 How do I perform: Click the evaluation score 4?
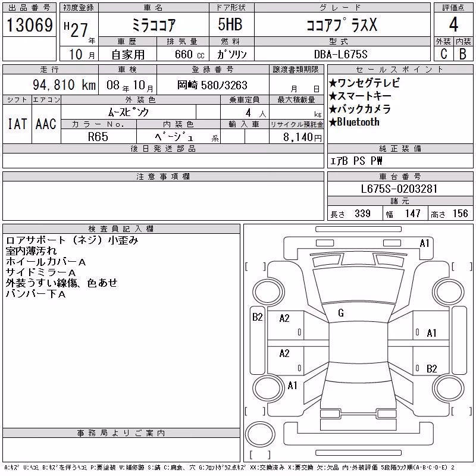pos(453,24)
